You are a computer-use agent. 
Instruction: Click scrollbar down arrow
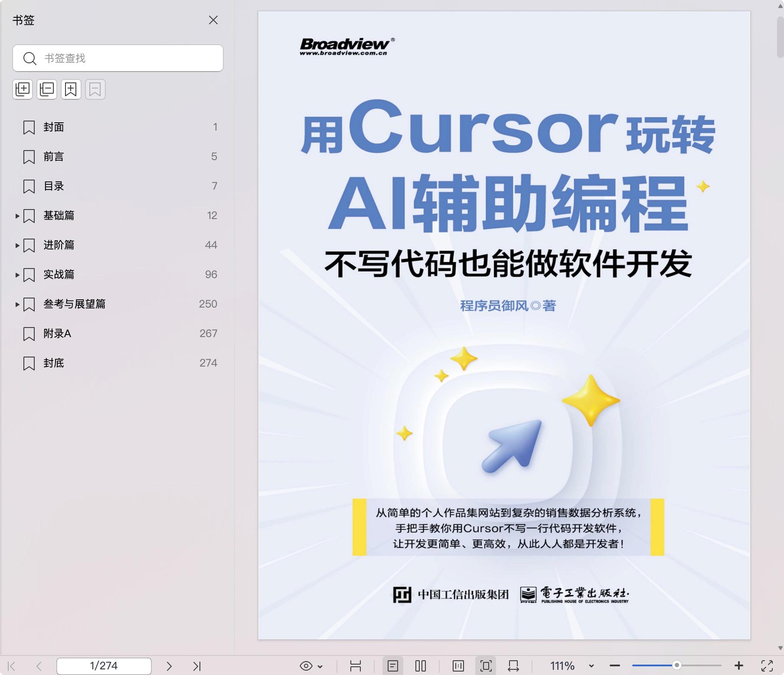point(781,648)
